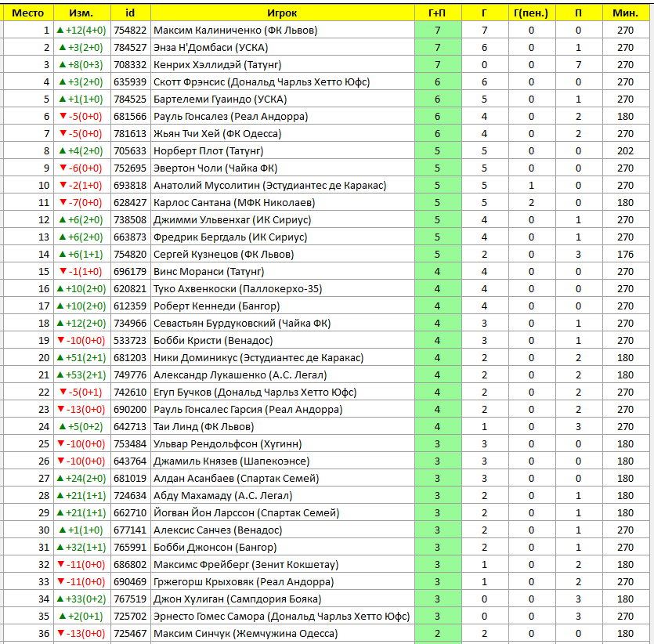Image resolution: width=654 pixels, height=644 pixels.
Task: Click change cell '+53(2+1)'
Action: [81, 375]
